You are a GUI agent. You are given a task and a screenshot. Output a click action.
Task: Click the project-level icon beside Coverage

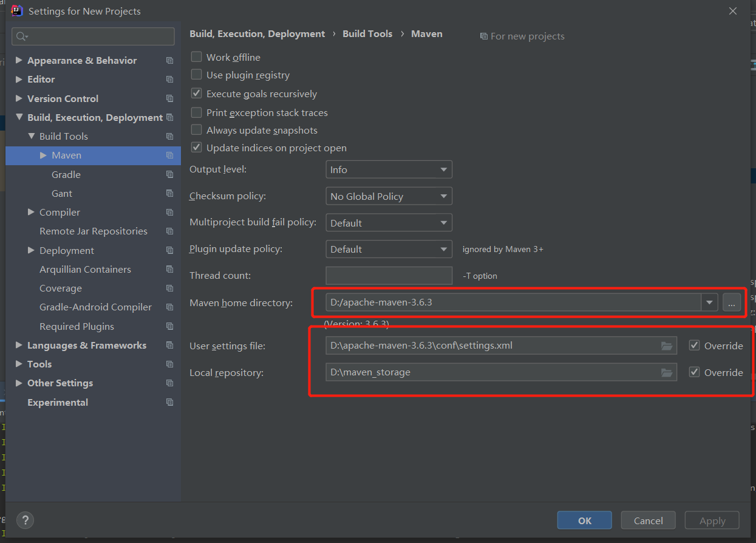[169, 289]
